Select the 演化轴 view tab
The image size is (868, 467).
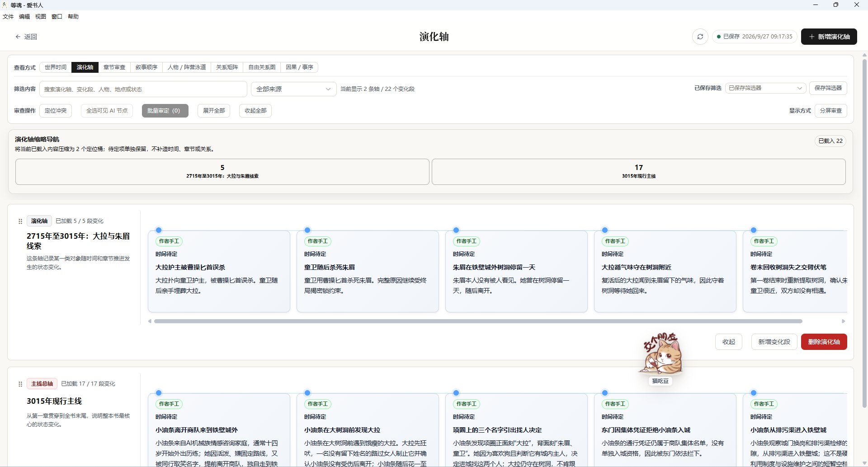pyautogui.click(x=85, y=67)
